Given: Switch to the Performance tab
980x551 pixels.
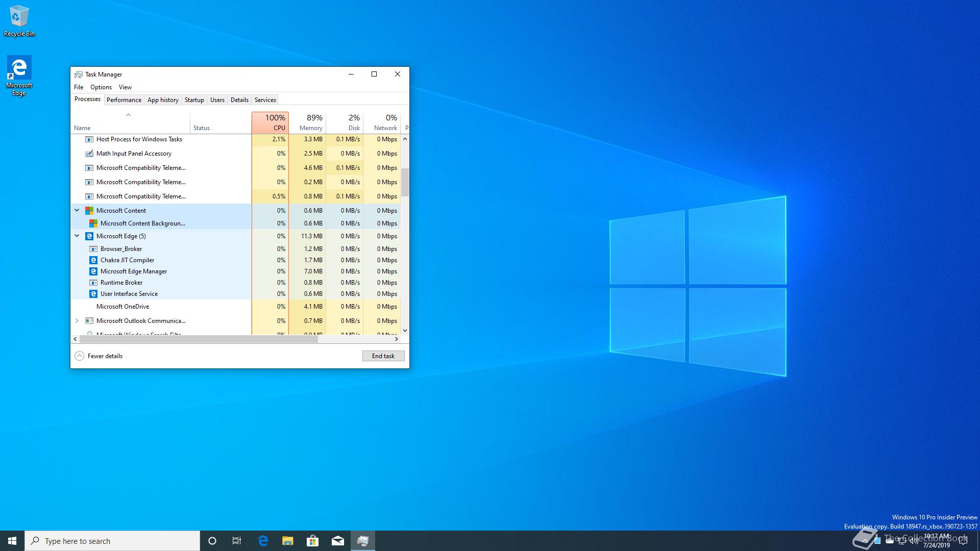Looking at the screenshot, I should 124,100.
